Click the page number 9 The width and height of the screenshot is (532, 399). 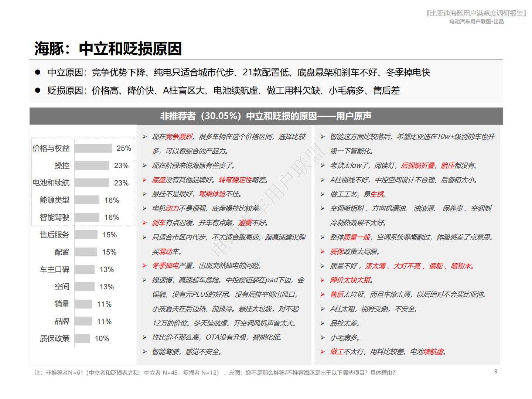pos(496,371)
